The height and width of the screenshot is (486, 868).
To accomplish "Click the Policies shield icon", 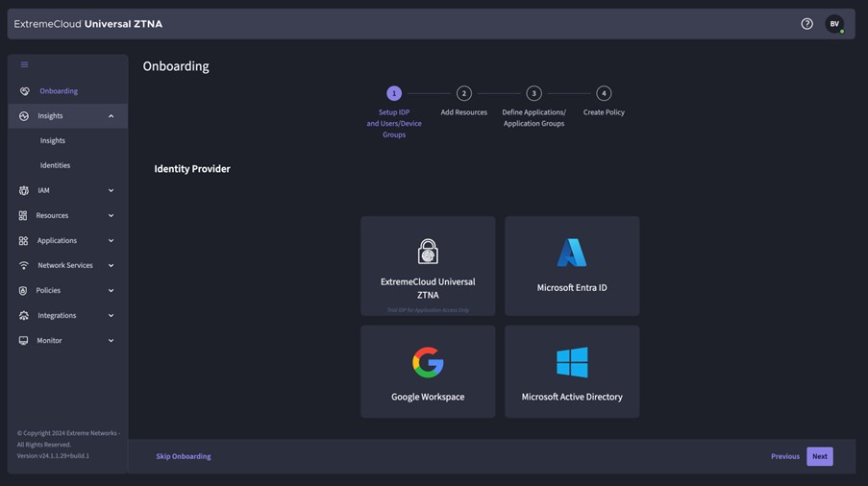I will pyautogui.click(x=24, y=291).
